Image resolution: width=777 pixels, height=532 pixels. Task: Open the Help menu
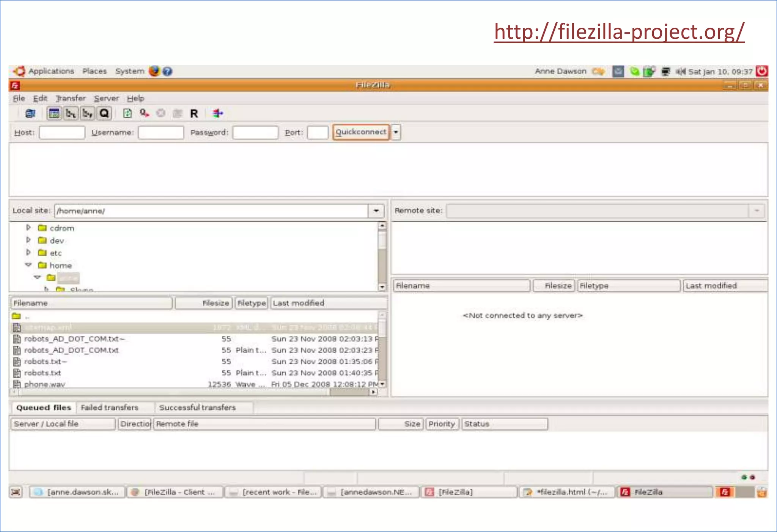tap(135, 99)
